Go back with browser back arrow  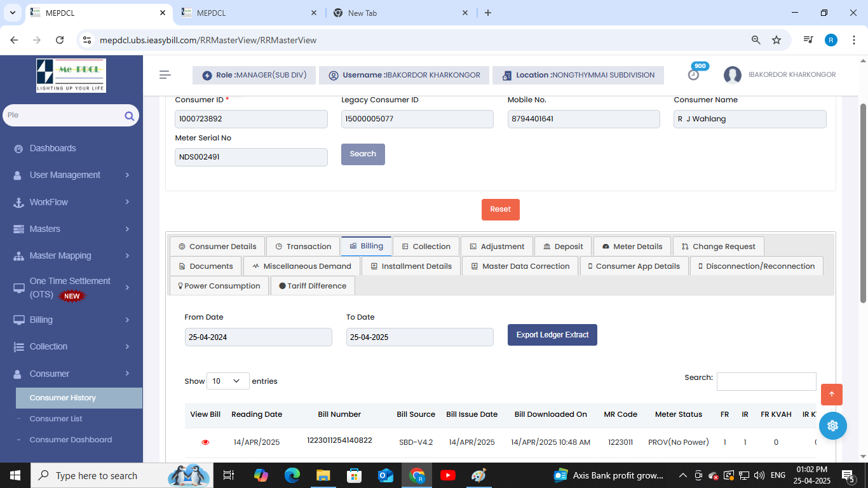[14, 40]
